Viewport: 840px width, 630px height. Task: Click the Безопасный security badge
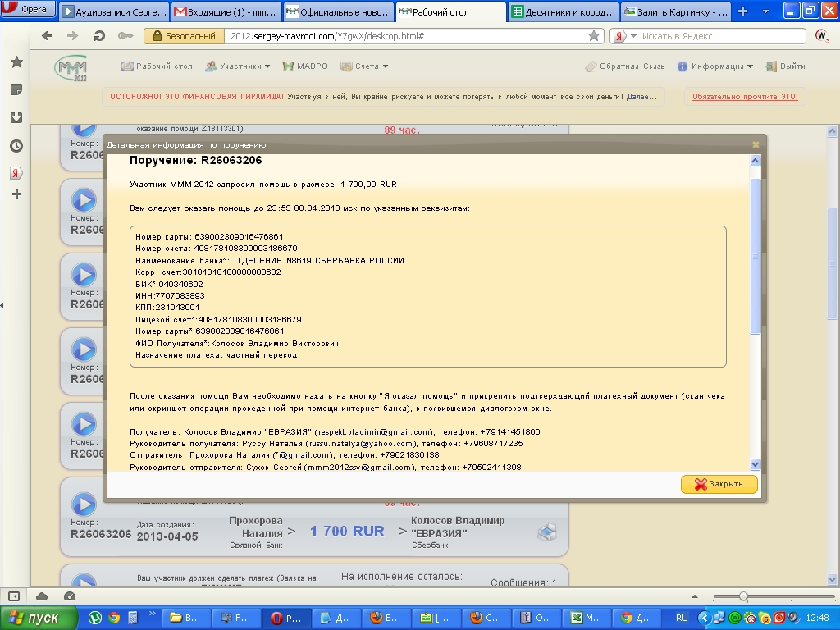point(185,36)
